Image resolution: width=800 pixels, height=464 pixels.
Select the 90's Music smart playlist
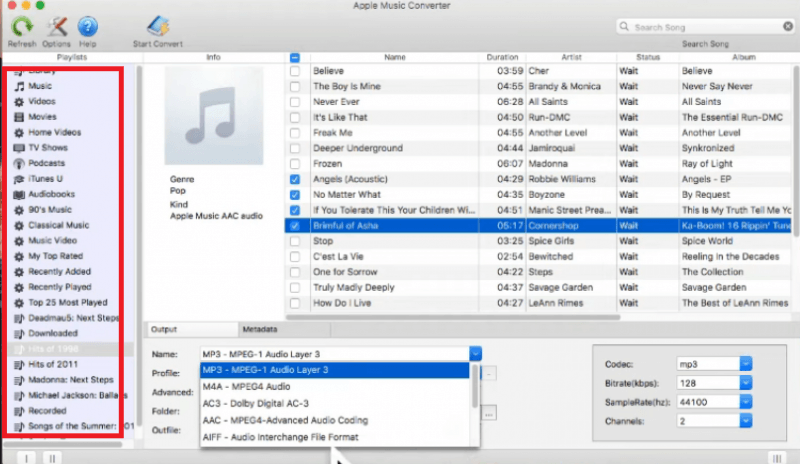(50, 210)
